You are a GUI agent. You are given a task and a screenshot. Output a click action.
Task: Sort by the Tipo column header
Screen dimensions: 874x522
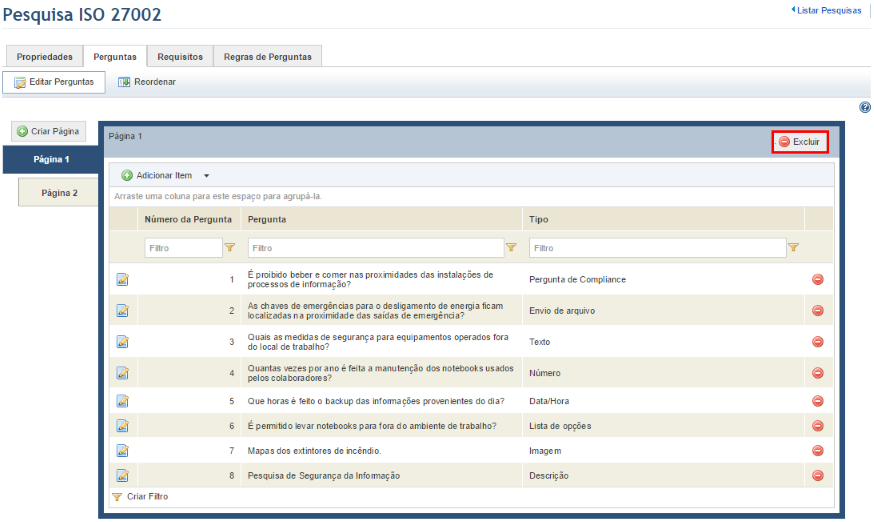point(663,219)
